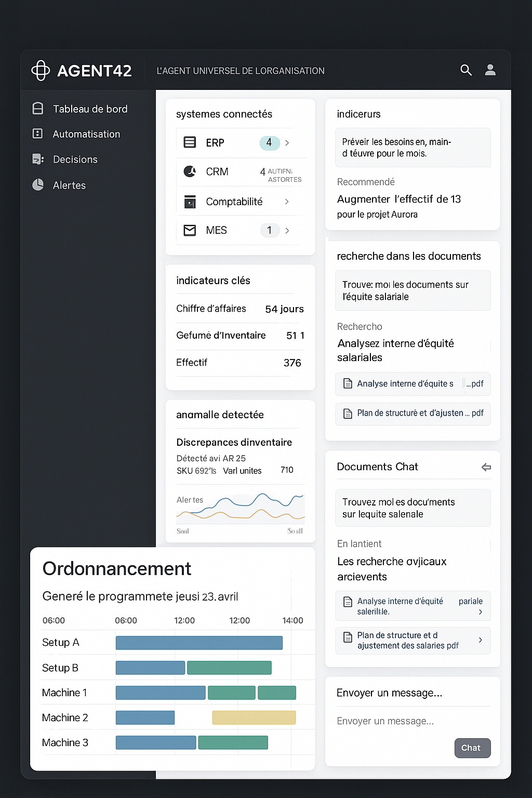The height and width of the screenshot is (798, 532).
Task: Open Plan de structure pdf in search results
Action: [413, 414]
